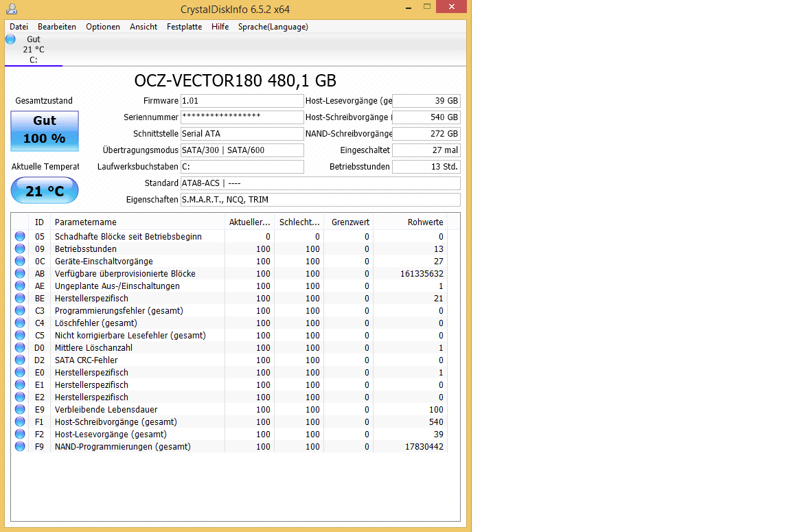Close the CrystalDiskInfo window

[x=452, y=7]
